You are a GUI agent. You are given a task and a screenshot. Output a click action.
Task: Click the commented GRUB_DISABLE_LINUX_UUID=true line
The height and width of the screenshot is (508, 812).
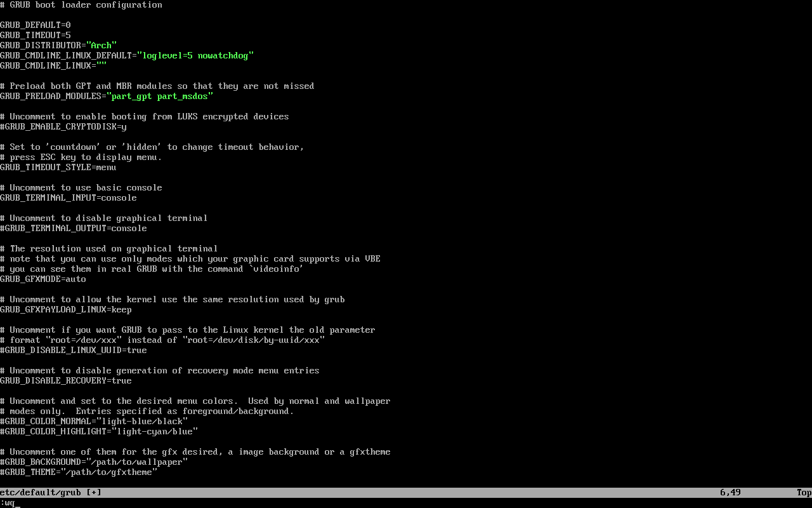pos(74,350)
